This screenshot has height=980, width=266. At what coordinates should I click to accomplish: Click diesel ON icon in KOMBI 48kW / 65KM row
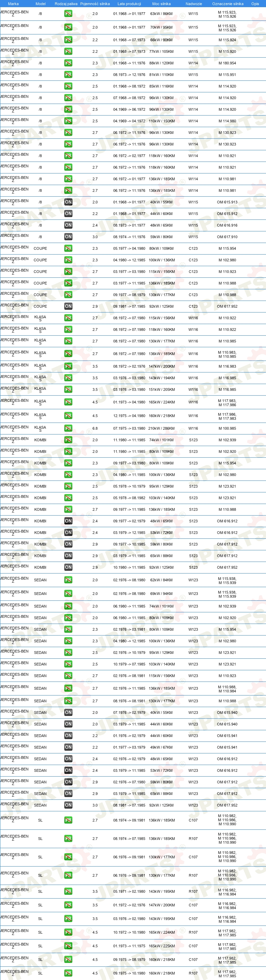(x=68, y=521)
